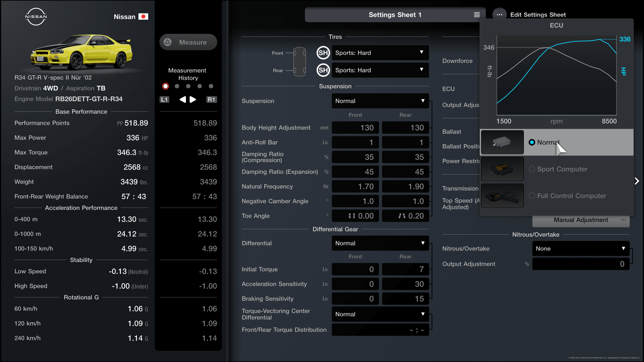Select the Normal ECU radio option

532,142
